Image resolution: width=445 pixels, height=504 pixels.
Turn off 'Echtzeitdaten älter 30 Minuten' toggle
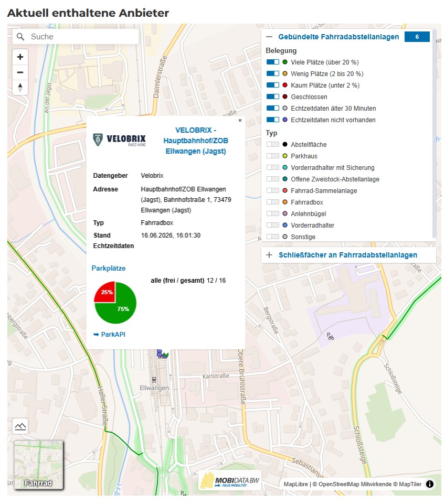(x=273, y=109)
